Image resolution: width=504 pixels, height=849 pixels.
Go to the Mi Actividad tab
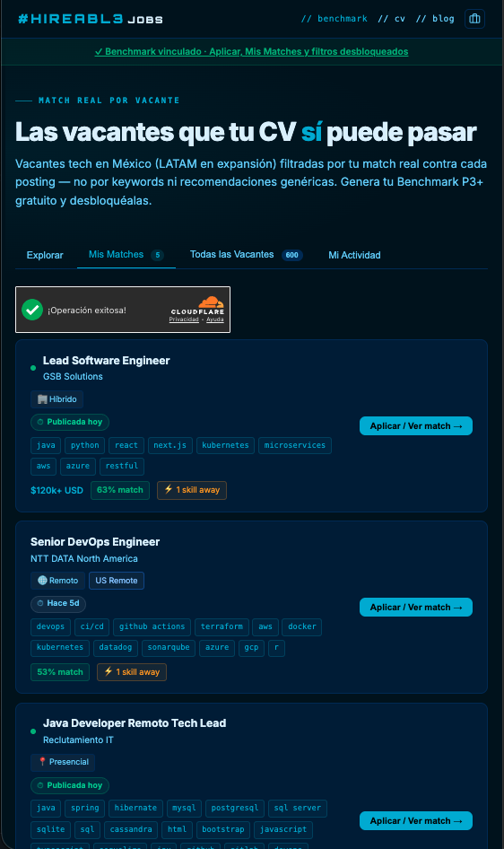click(x=354, y=255)
